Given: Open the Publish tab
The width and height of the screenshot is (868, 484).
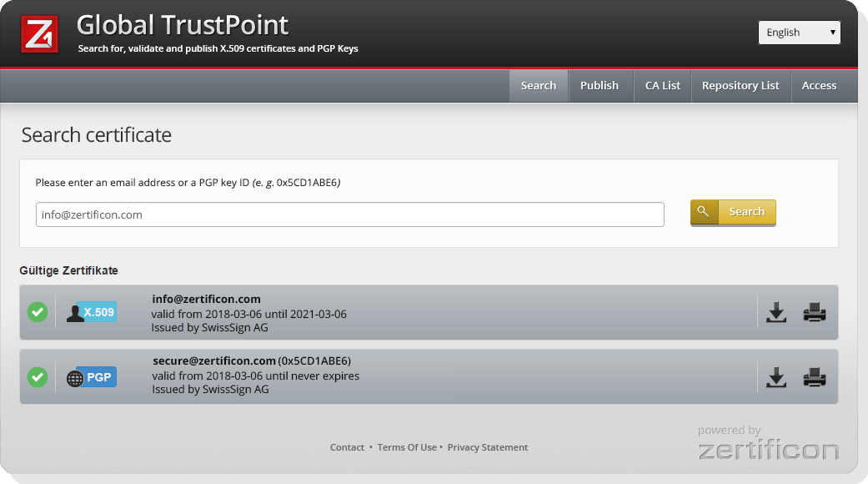Looking at the screenshot, I should pos(600,86).
